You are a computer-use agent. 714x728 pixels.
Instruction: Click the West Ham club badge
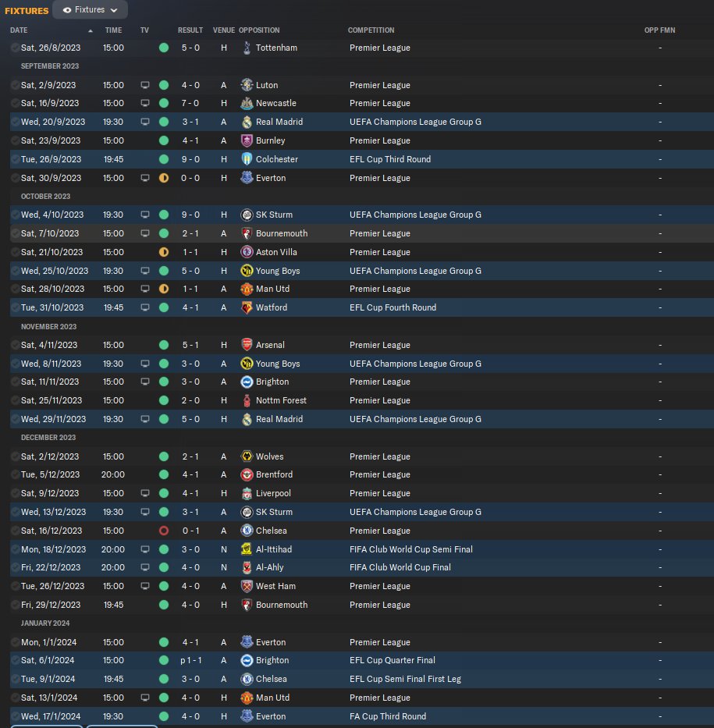point(247,586)
